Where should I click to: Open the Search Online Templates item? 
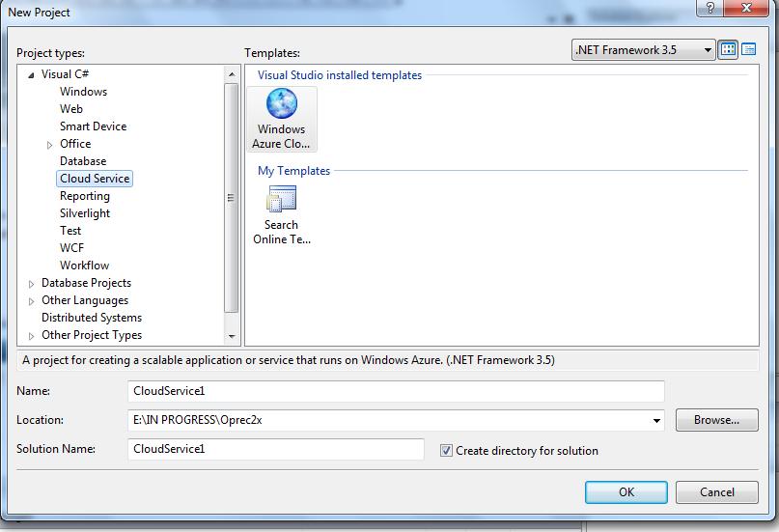pos(281,214)
